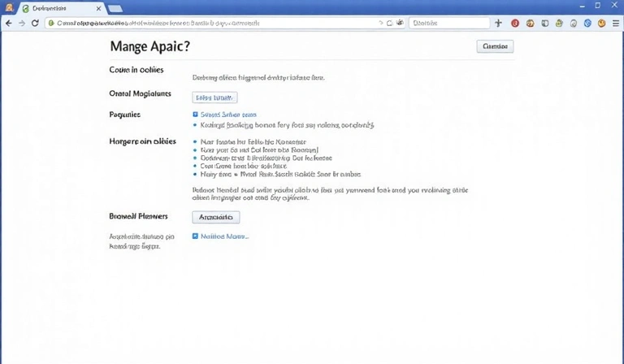Reload the page with the refresh icon
This screenshot has width=624, height=364.
35,23
